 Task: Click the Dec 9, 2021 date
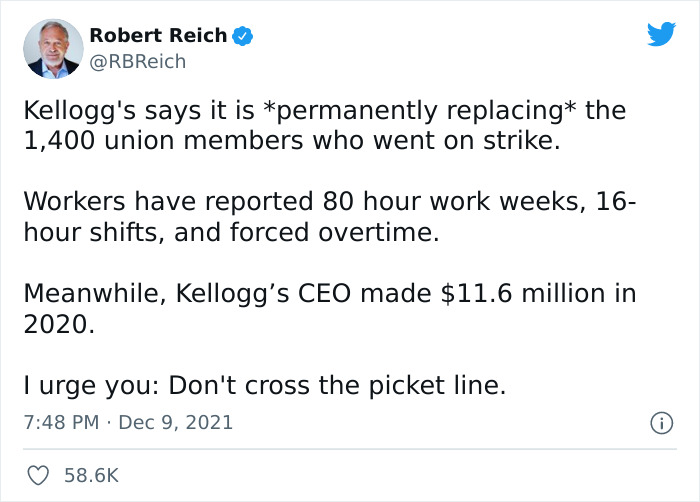175,422
